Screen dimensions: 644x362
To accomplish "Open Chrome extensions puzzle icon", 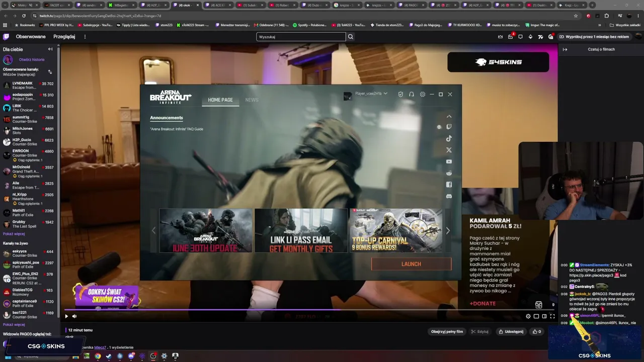I will [607, 16].
